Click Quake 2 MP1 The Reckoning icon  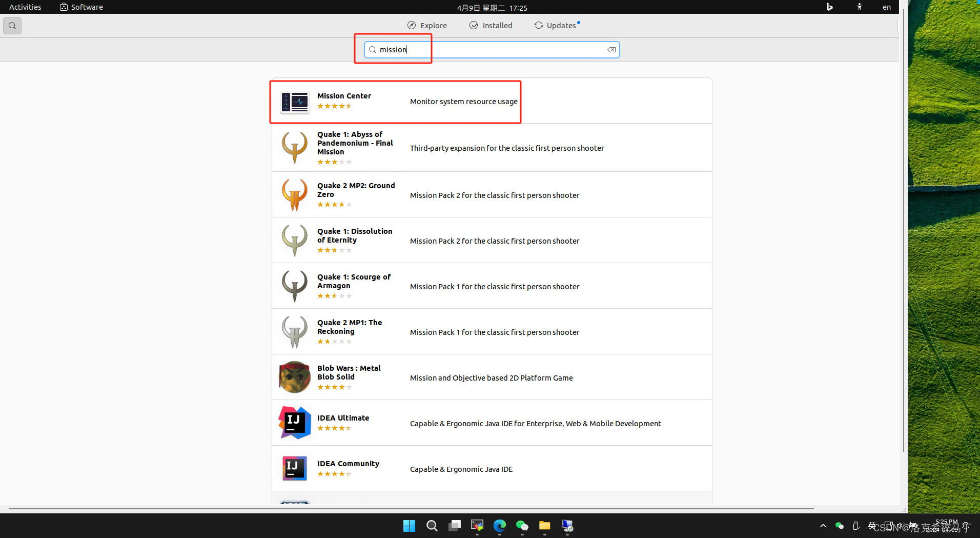[x=295, y=331]
